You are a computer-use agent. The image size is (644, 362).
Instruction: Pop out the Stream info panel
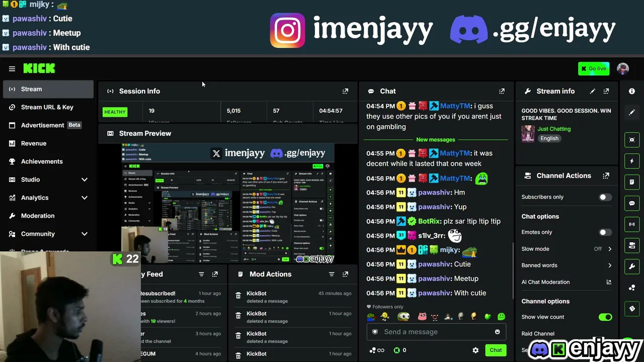(606, 91)
